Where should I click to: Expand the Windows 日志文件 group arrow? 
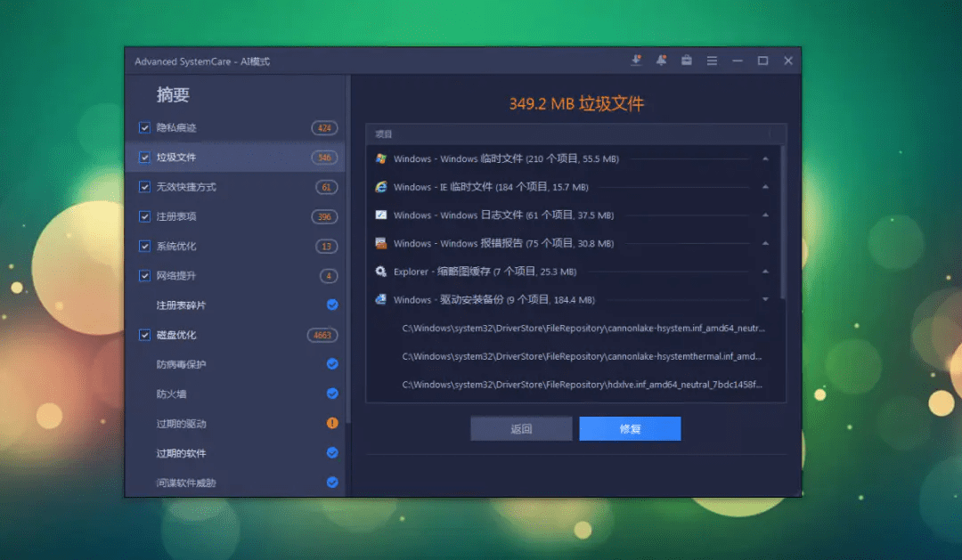coord(765,215)
